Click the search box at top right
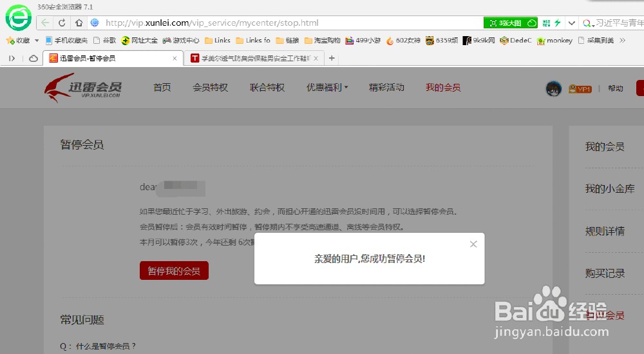644x354 pixels. click(620, 23)
